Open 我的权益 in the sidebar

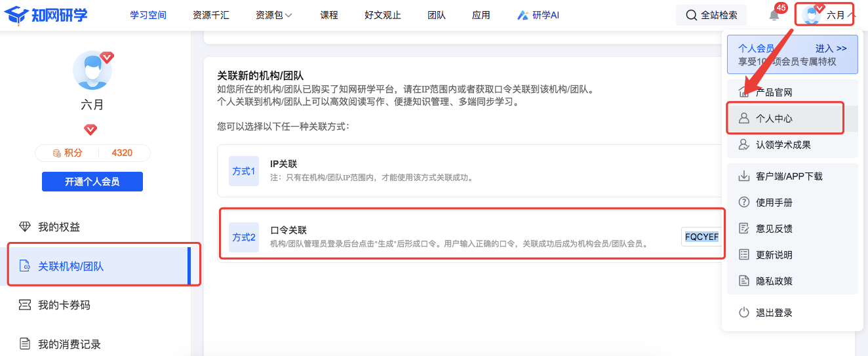pyautogui.click(x=59, y=227)
